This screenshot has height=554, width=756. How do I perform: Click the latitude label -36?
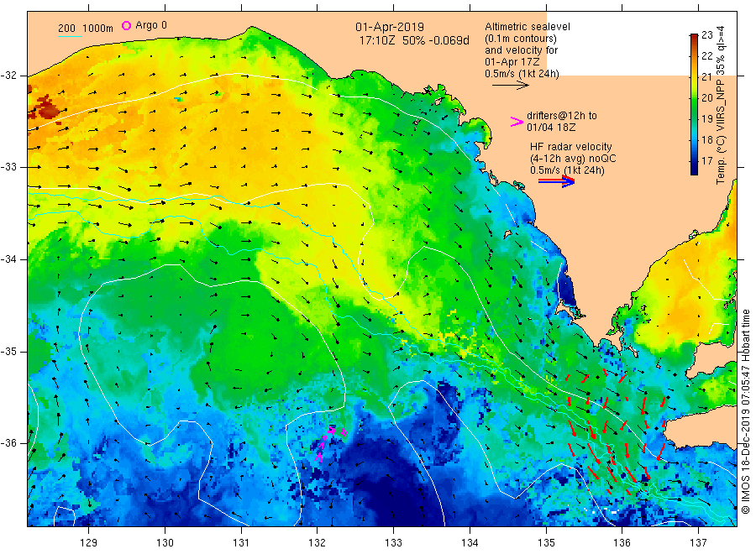(9, 443)
